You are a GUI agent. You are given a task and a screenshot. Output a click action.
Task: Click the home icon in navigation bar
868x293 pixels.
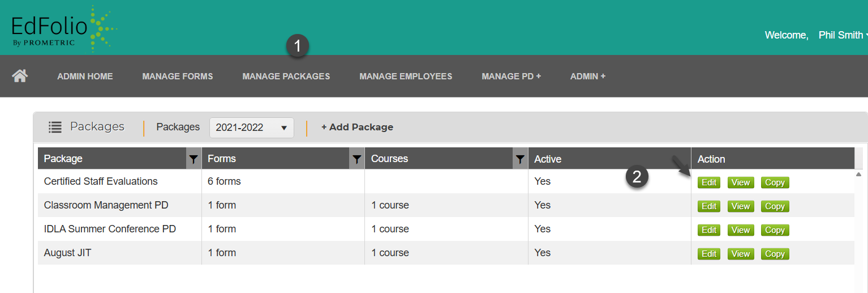tap(20, 76)
